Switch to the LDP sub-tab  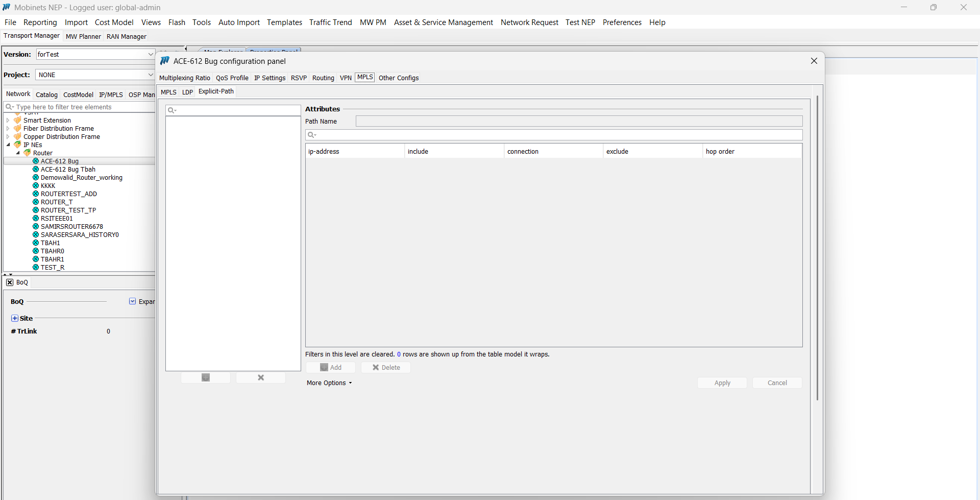tap(187, 92)
